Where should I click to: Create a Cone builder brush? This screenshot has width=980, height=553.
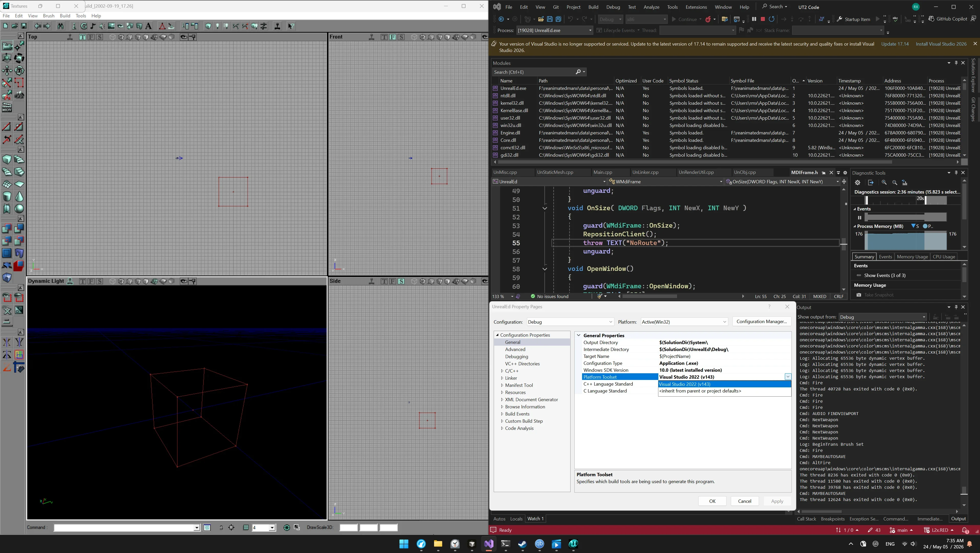(x=19, y=196)
